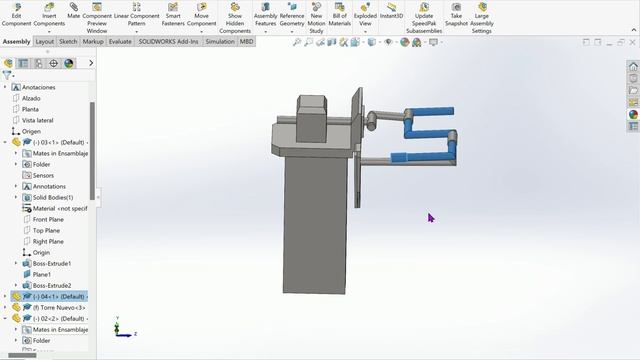The height and width of the screenshot is (360, 640).
Task: Toggle Instant3D
Action: click(x=391, y=11)
